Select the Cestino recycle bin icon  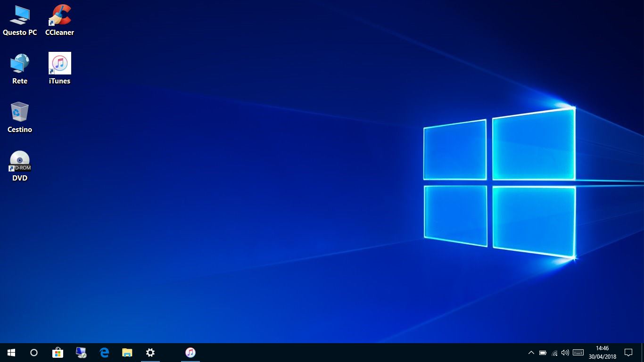coord(20,118)
